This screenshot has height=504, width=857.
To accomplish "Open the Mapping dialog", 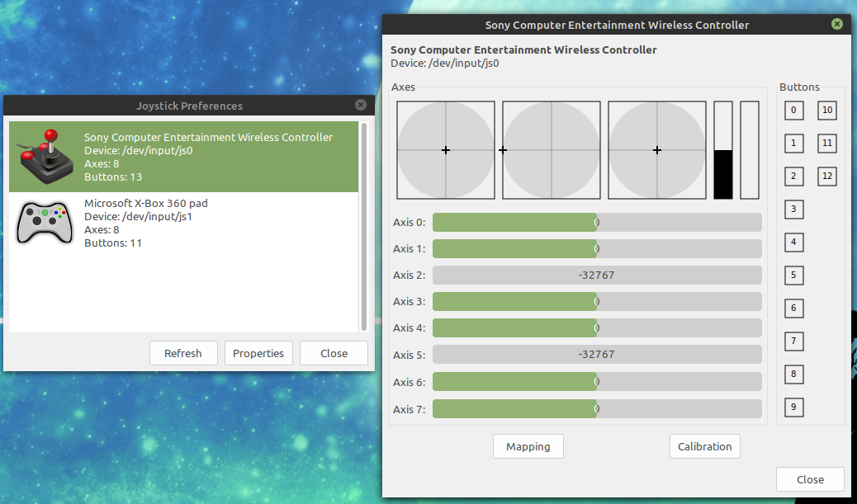I will click(528, 446).
